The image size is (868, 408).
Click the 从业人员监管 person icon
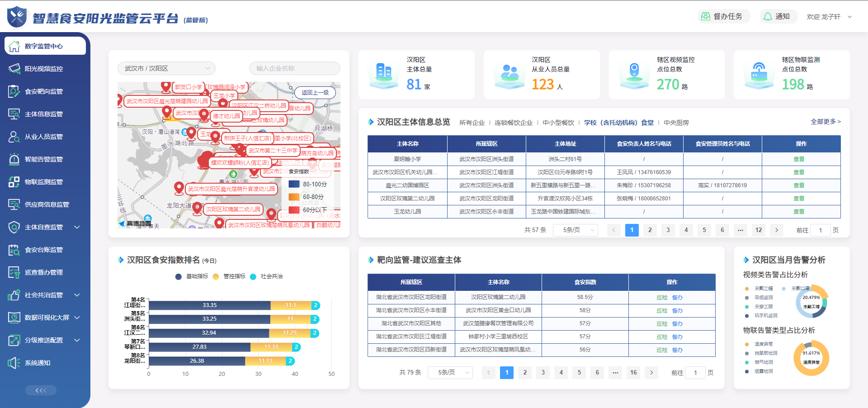[14, 137]
